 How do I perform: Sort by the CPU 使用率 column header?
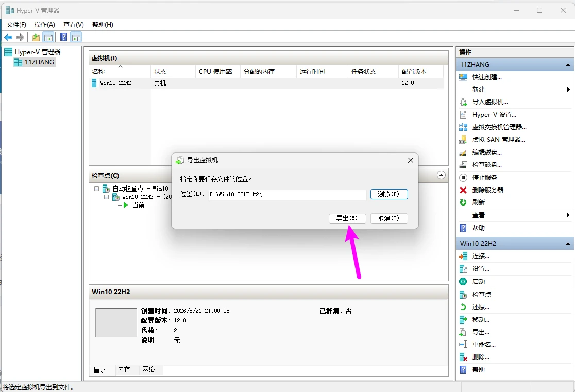218,72
